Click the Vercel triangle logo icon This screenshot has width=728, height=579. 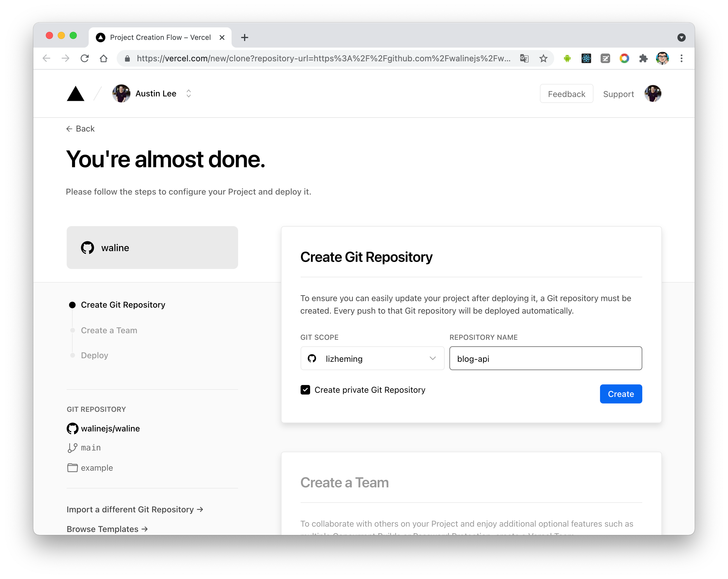click(x=76, y=93)
